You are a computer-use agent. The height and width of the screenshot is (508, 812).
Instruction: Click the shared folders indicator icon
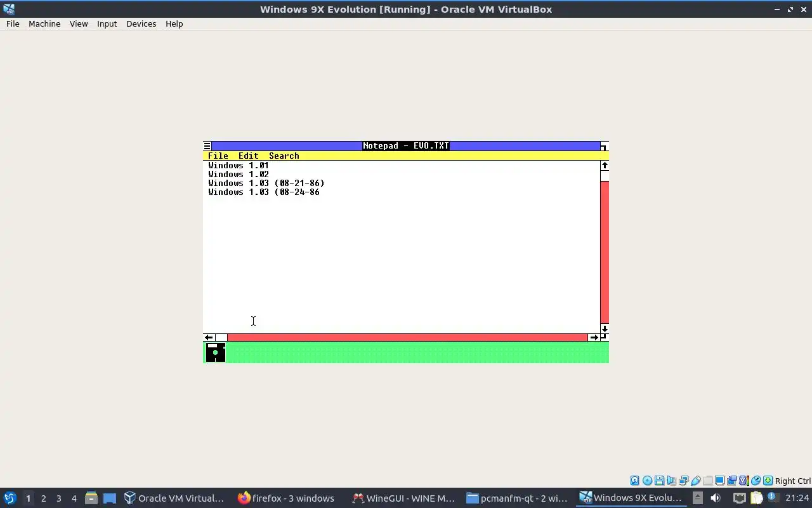click(x=707, y=481)
